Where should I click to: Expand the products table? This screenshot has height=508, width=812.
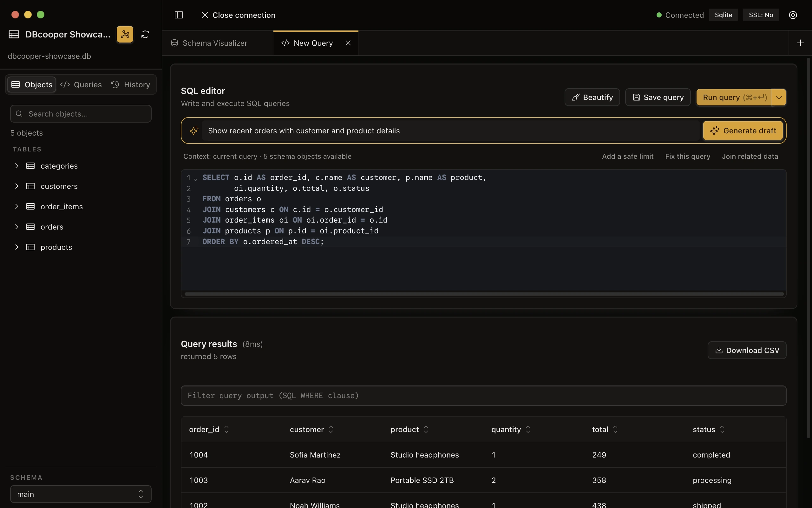(x=16, y=247)
